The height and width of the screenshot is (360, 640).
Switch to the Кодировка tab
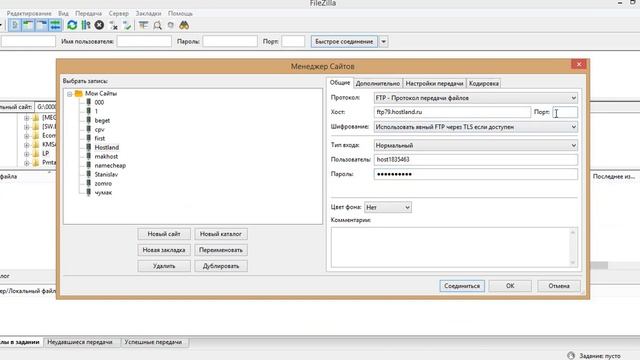pos(484,83)
